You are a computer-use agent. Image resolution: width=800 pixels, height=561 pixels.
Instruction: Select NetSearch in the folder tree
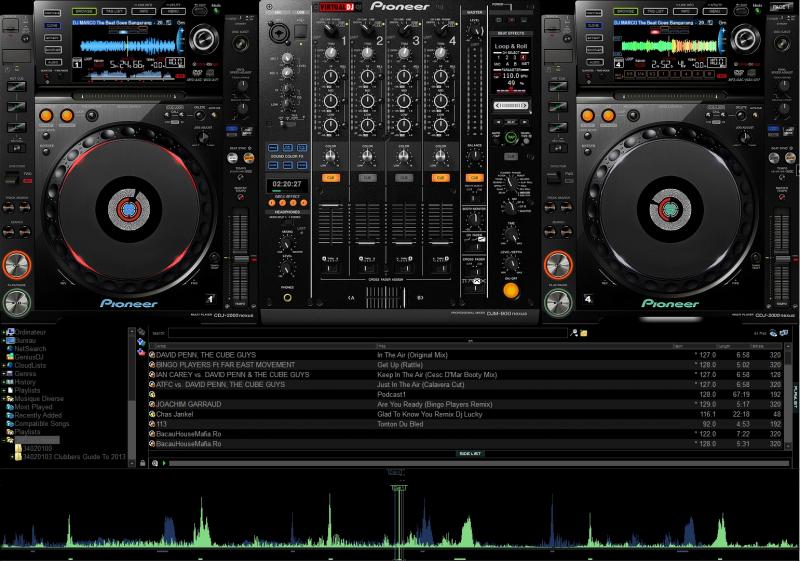point(30,349)
